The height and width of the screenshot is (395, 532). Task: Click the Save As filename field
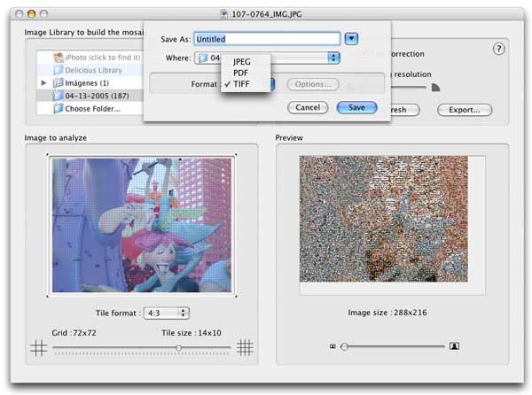click(266, 39)
